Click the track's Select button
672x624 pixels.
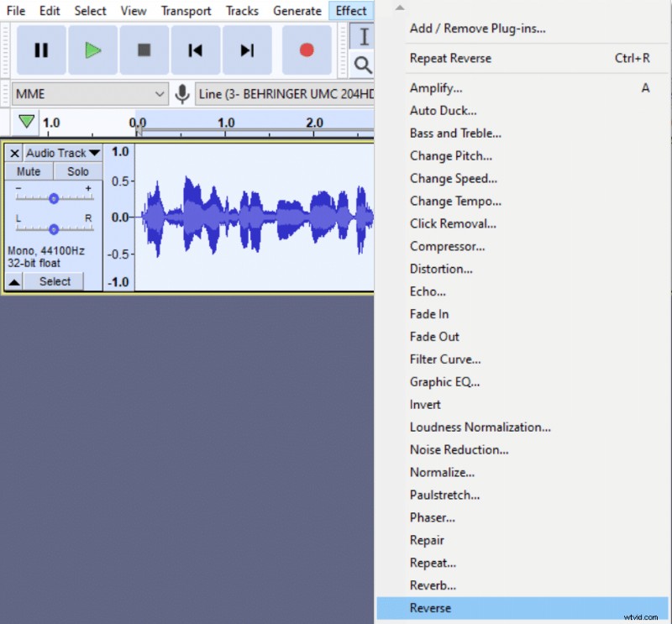click(55, 281)
